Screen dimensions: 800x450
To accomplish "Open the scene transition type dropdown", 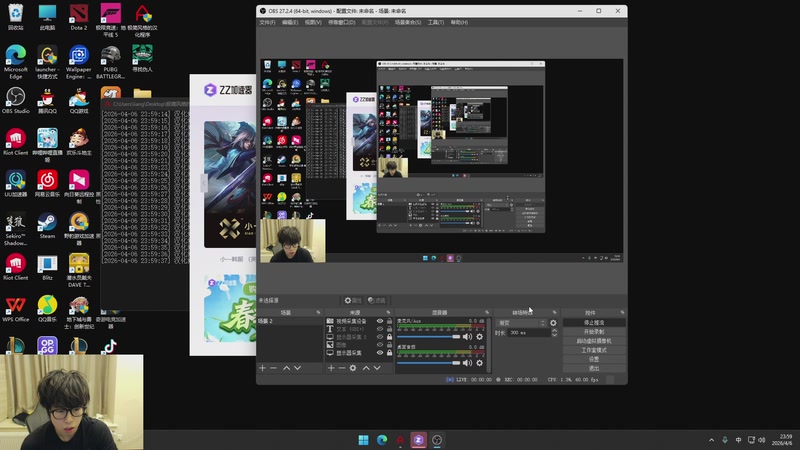I will [x=521, y=323].
